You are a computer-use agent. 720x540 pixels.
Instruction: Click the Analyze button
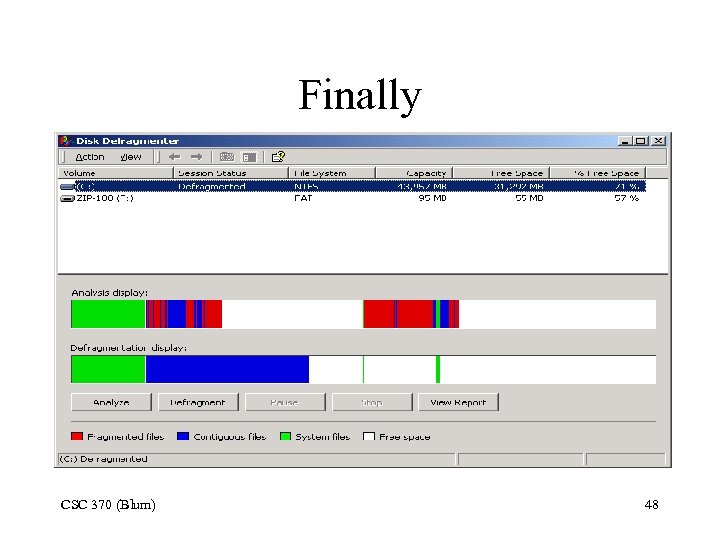[111, 402]
